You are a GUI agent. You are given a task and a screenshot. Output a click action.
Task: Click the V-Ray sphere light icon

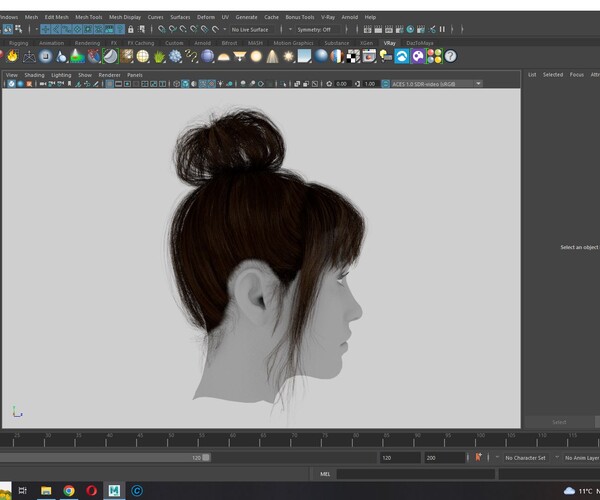(x=256, y=57)
